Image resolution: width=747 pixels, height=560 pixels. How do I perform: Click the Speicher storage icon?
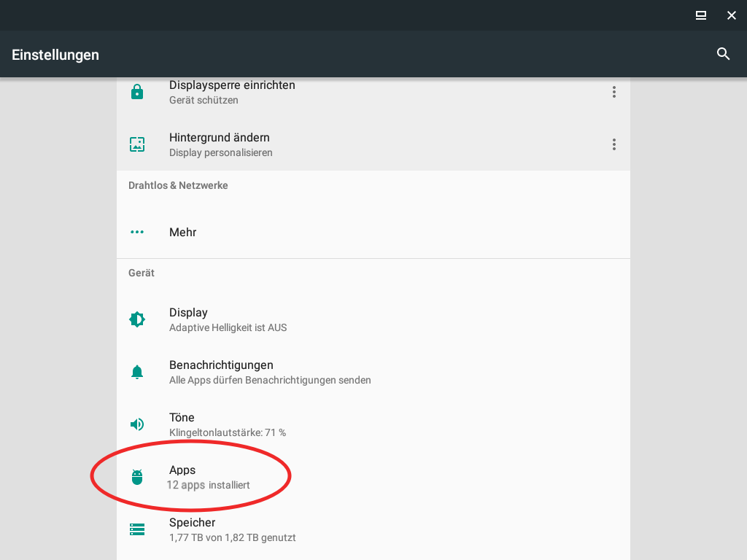[137, 529]
